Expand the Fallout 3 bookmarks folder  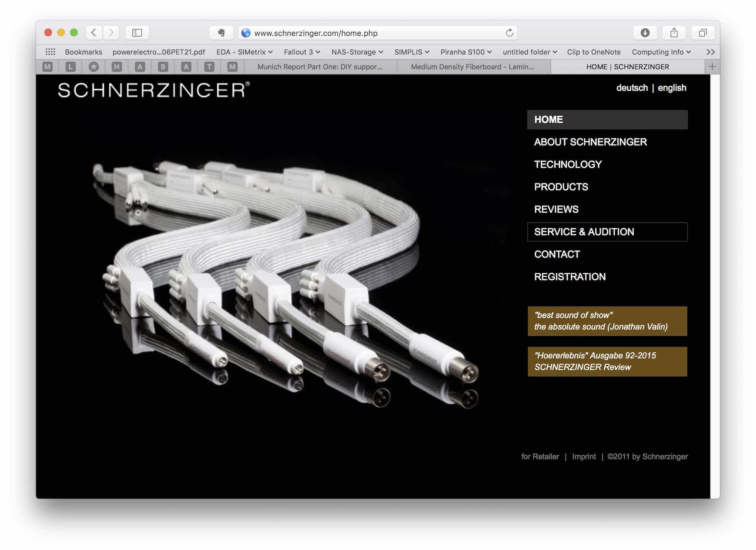302,52
